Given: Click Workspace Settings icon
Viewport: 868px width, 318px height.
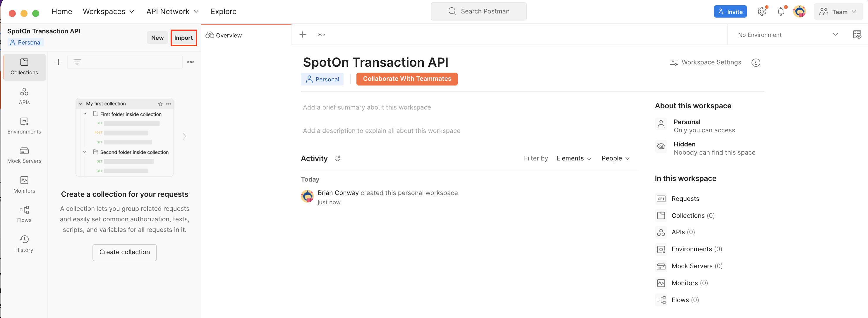Looking at the screenshot, I should [x=673, y=62].
